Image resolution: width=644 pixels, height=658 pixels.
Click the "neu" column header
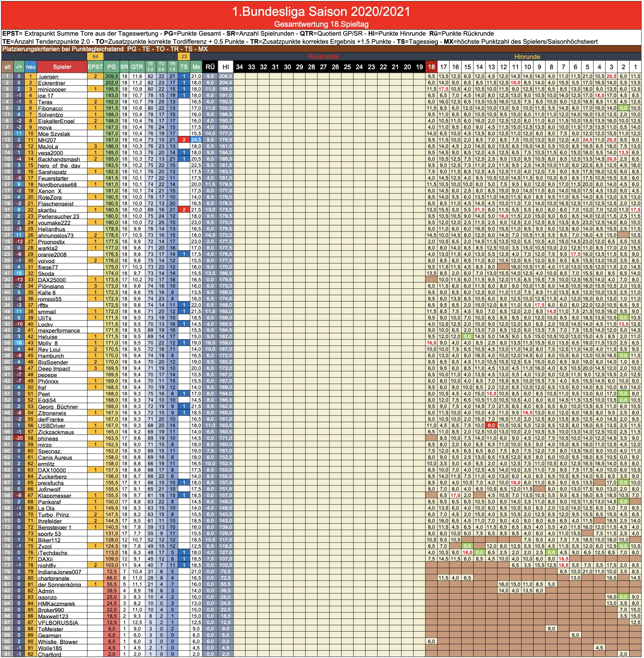(x=31, y=67)
